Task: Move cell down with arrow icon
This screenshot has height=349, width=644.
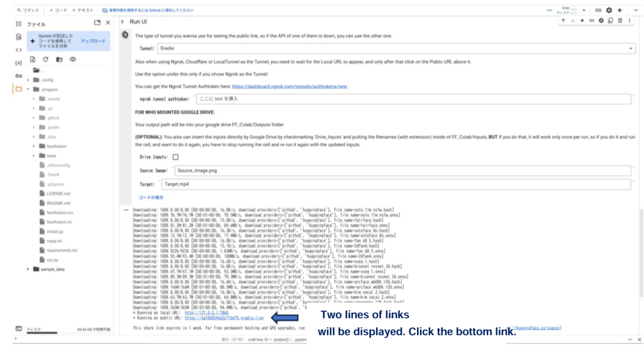Action: (x=572, y=21)
